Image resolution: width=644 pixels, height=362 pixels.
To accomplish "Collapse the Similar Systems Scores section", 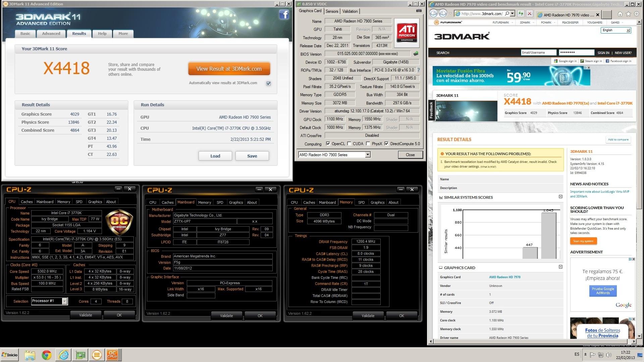I will point(560,197).
